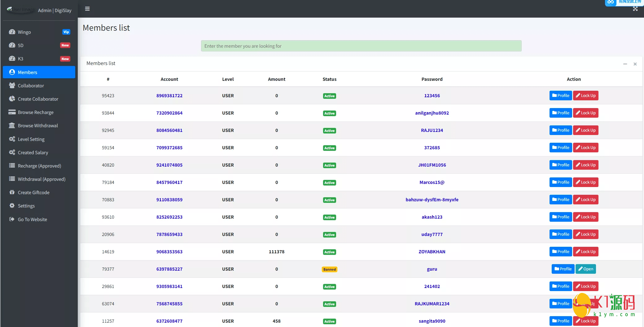Close the Members list card panel
This screenshot has width=644, height=327.
(x=635, y=64)
